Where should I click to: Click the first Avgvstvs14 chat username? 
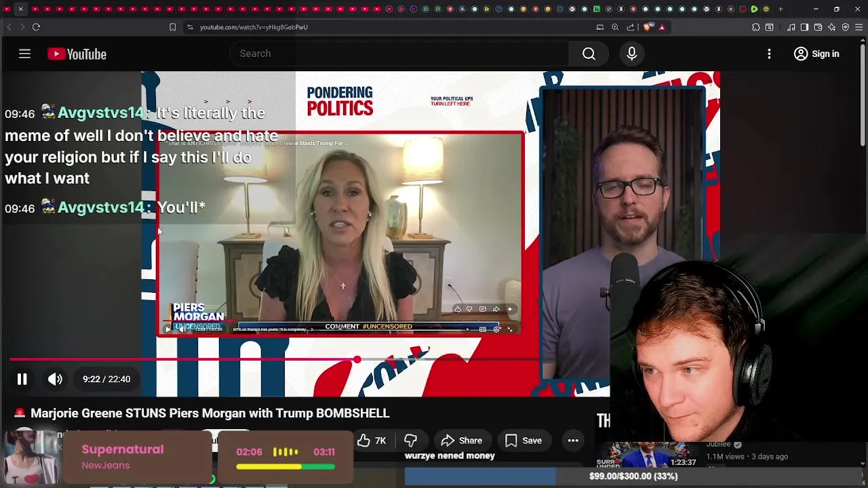pos(102,113)
